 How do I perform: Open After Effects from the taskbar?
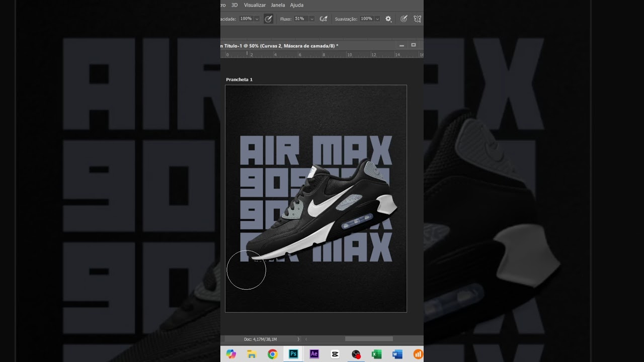point(314,354)
